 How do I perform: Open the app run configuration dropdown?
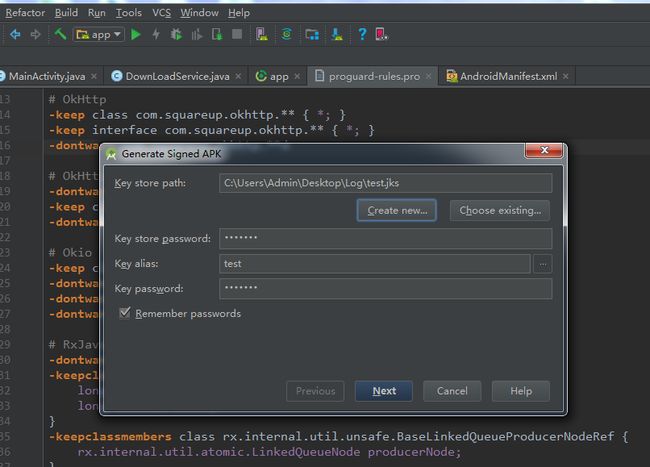pos(99,34)
